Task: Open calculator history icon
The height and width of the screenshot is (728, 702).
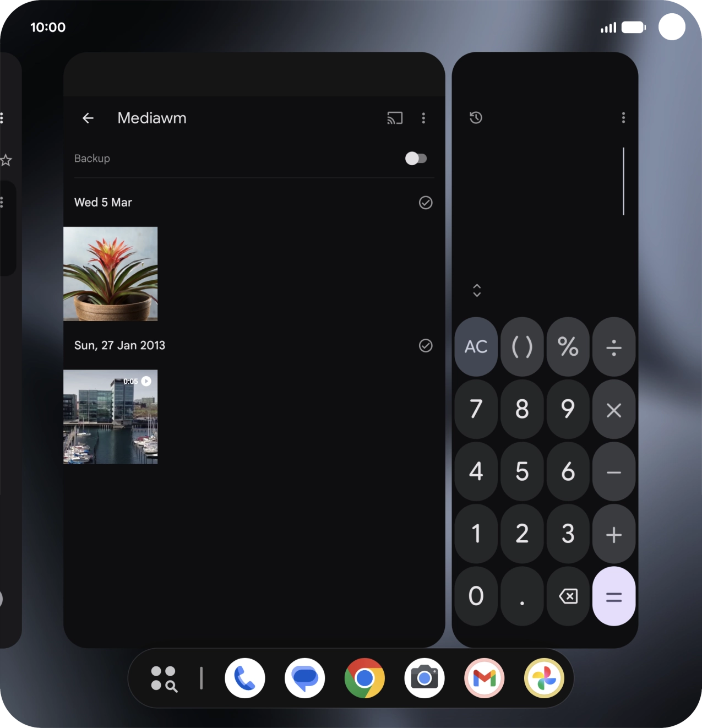Action: pyautogui.click(x=476, y=117)
